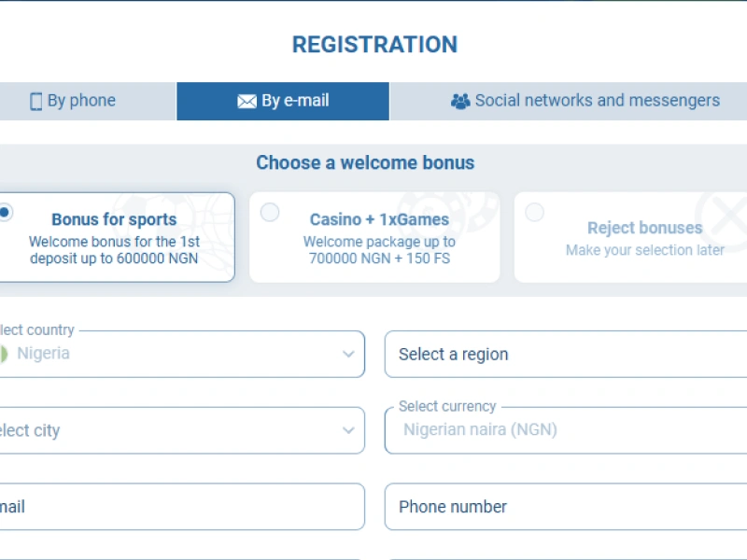The height and width of the screenshot is (560, 747).
Task: Select the Casino + 1xGames radio button
Action: tap(270, 212)
